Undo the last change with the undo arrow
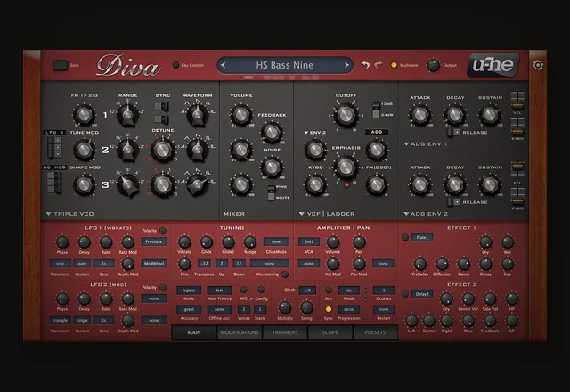The height and width of the screenshot is (392, 570). click(365, 65)
